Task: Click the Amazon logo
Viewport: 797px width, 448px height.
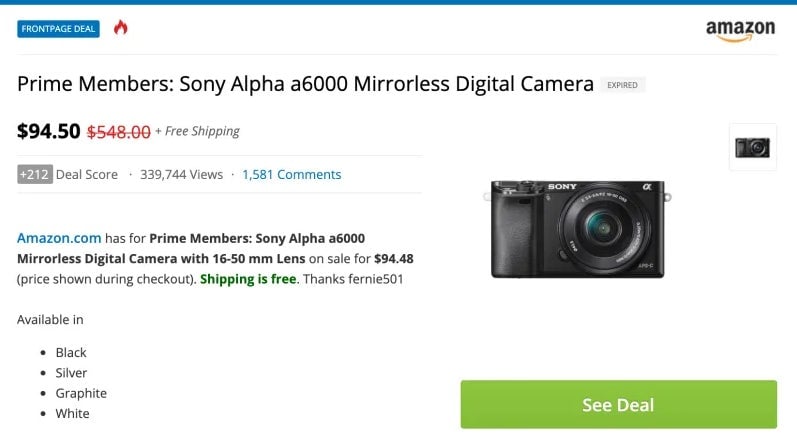Action: click(x=740, y=30)
